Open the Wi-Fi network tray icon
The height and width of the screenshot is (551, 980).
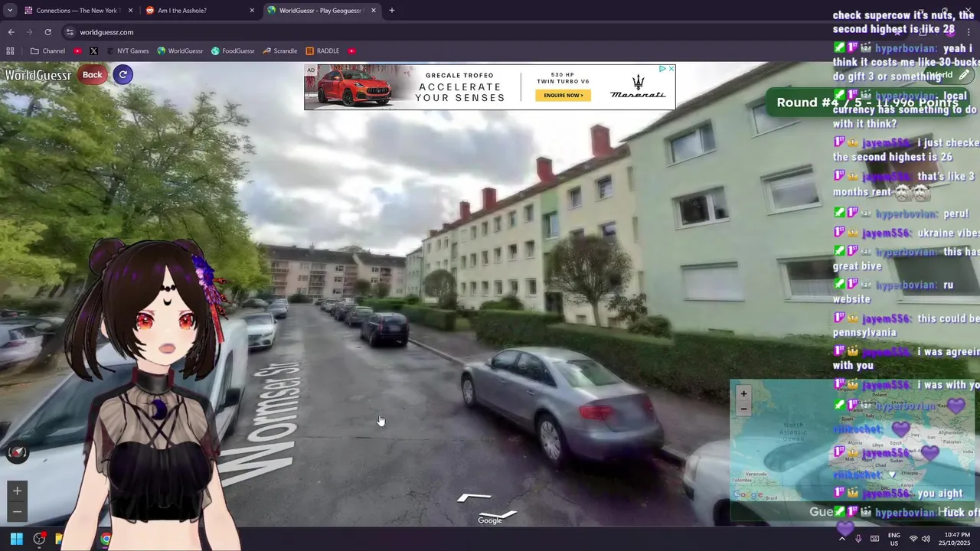pos(913,539)
